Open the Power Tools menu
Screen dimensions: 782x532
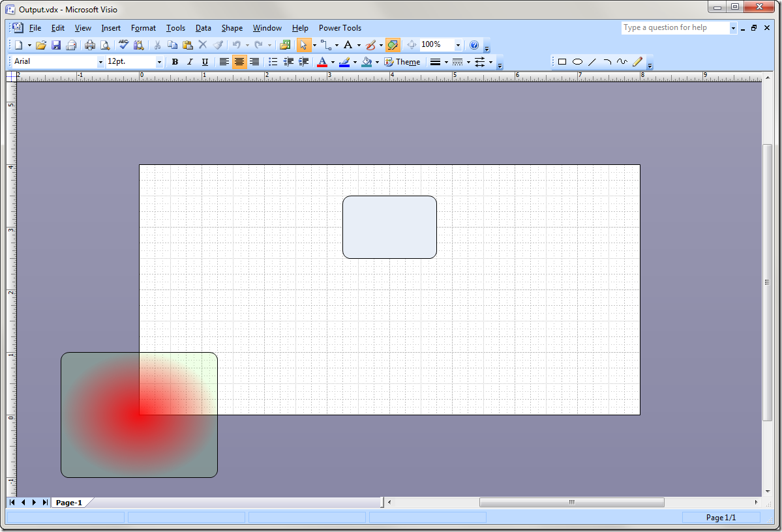click(x=340, y=28)
